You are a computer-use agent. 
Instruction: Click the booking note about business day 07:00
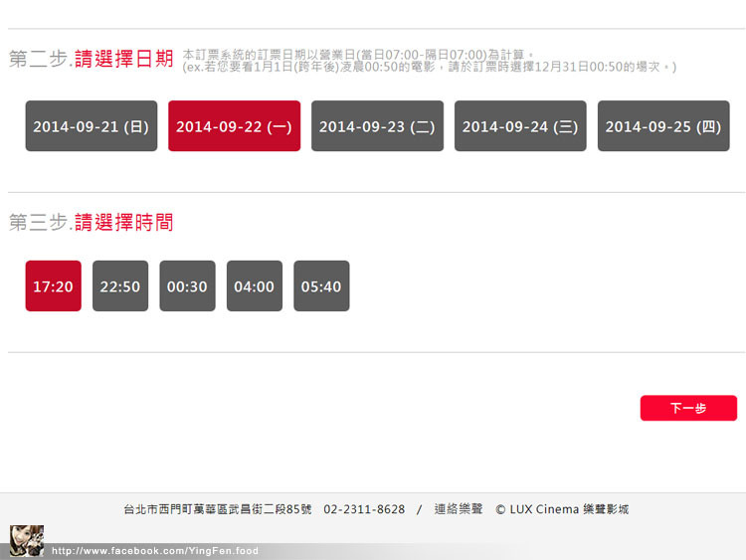(429, 61)
